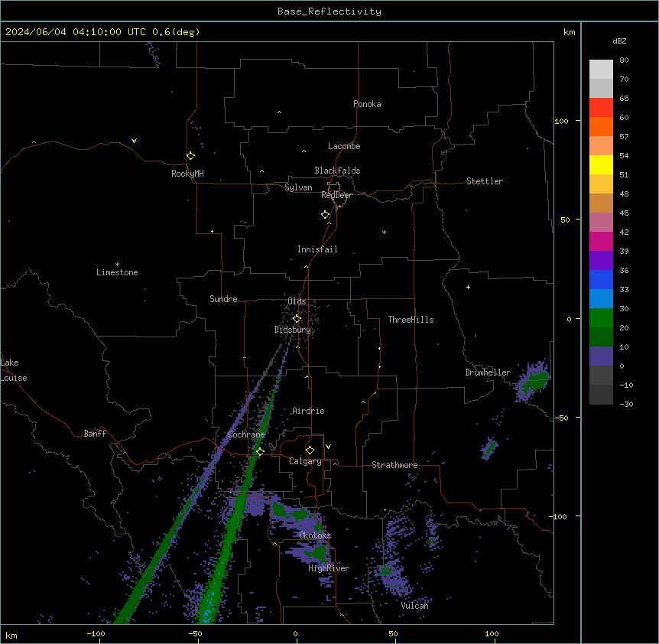Image resolution: width=659 pixels, height=644 pixels.
Task: Click the 100 km tick label on the right axis
Action: point(561,121)
